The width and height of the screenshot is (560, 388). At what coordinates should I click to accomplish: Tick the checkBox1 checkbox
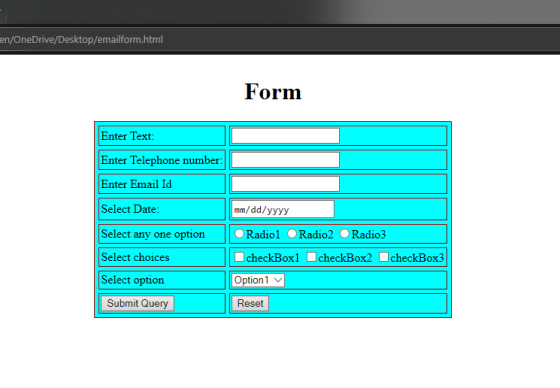click(x=239, y=257)
